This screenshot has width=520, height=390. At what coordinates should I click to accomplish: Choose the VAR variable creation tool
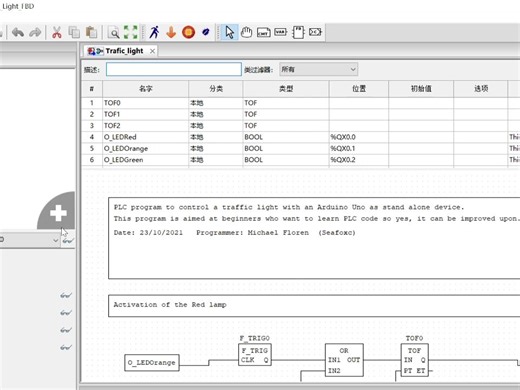point(280,32)
